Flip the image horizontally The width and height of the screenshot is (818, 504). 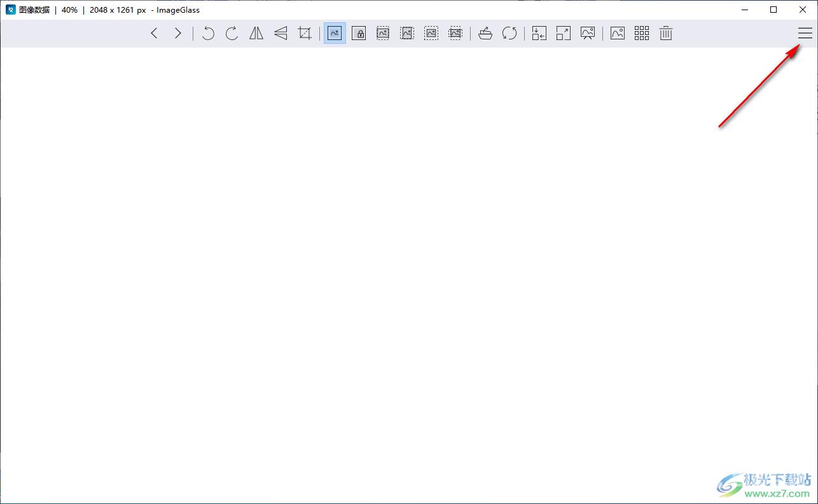coord(256,34)
